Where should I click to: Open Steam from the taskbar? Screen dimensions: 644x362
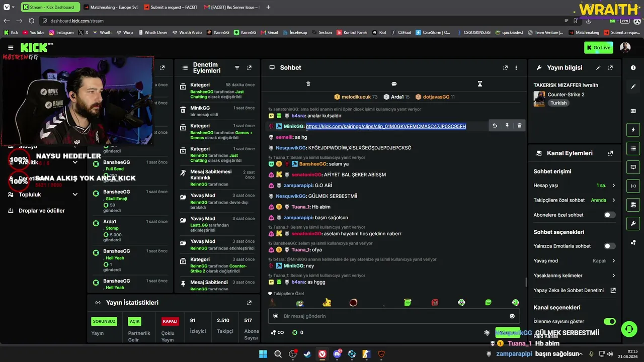(x=307, y=354)
